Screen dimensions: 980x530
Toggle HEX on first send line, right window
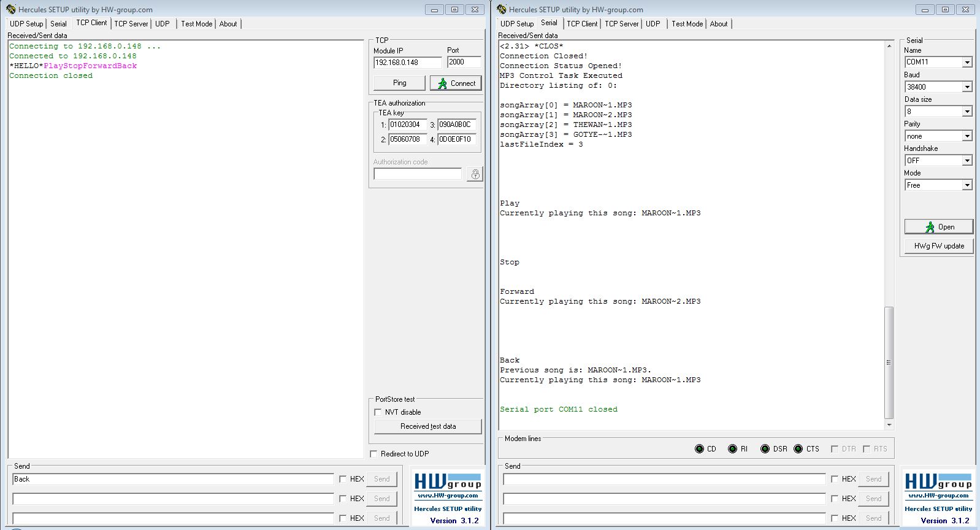[835, 479]
